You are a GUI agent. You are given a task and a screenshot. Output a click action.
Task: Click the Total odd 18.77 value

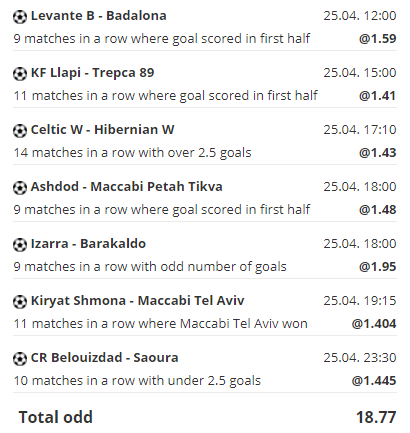(376, 417)
